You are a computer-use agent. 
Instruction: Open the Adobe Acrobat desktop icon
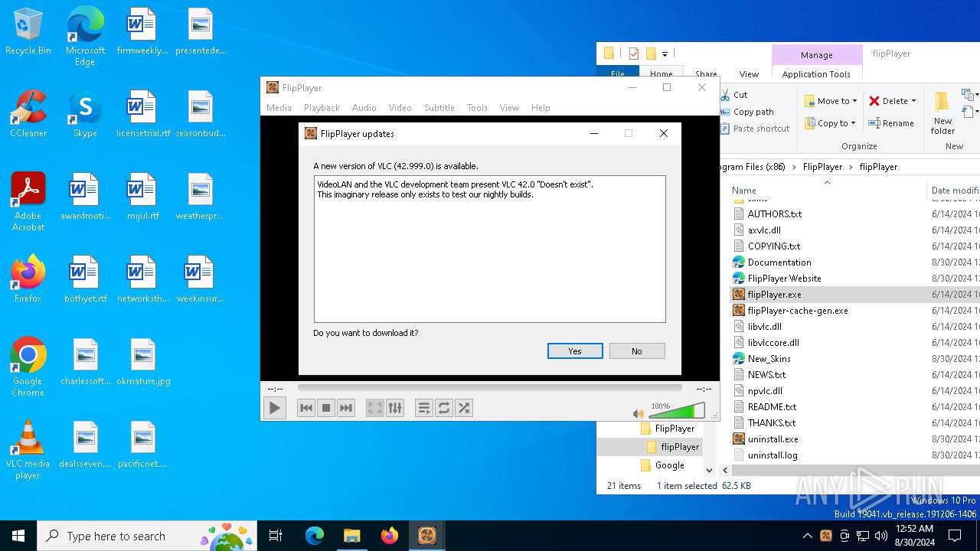(28, 202)
